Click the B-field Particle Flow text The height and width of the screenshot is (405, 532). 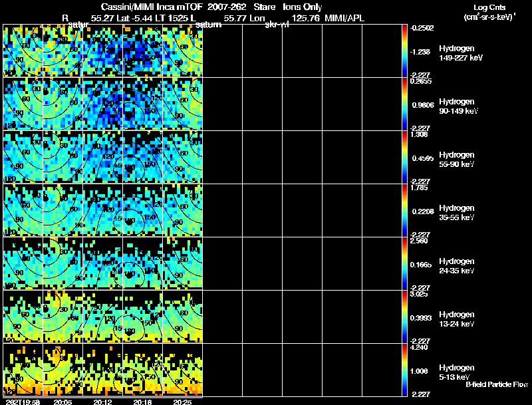click(x=496, y=384)
